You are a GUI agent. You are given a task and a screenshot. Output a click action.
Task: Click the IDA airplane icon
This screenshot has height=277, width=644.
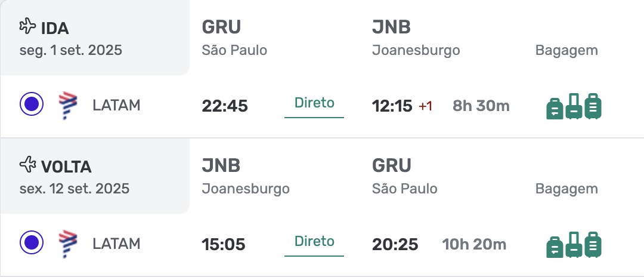[27, 26]
